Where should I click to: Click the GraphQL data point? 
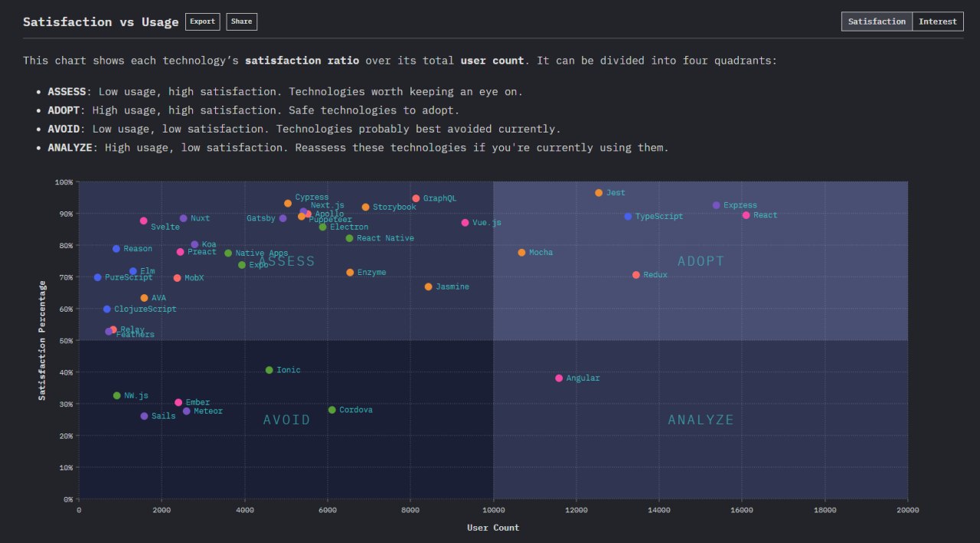(x=416, y=198)
